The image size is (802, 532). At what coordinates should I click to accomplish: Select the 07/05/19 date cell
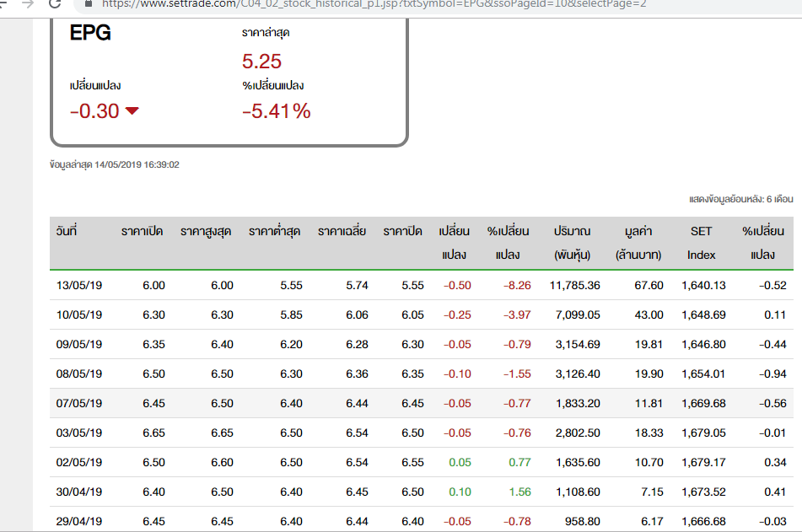79,404
